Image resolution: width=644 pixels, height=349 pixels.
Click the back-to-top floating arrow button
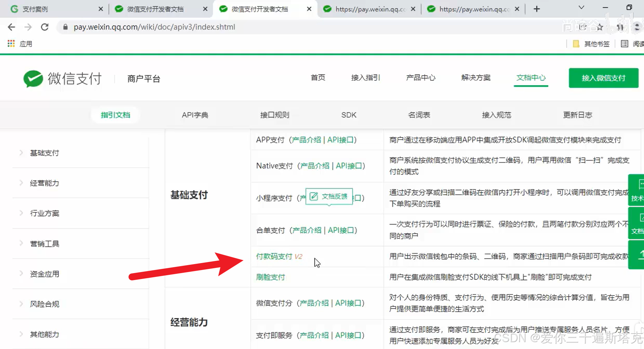click(x=636, y=255)
